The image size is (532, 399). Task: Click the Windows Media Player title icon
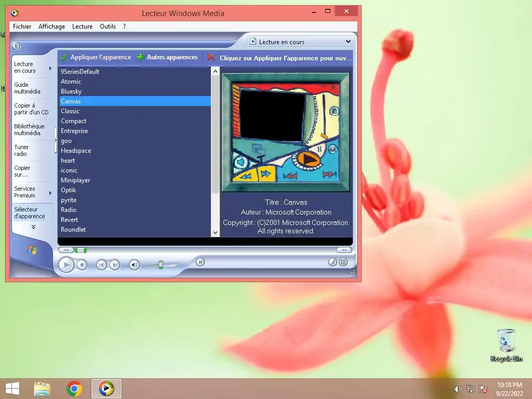click(x=14, y=13)
